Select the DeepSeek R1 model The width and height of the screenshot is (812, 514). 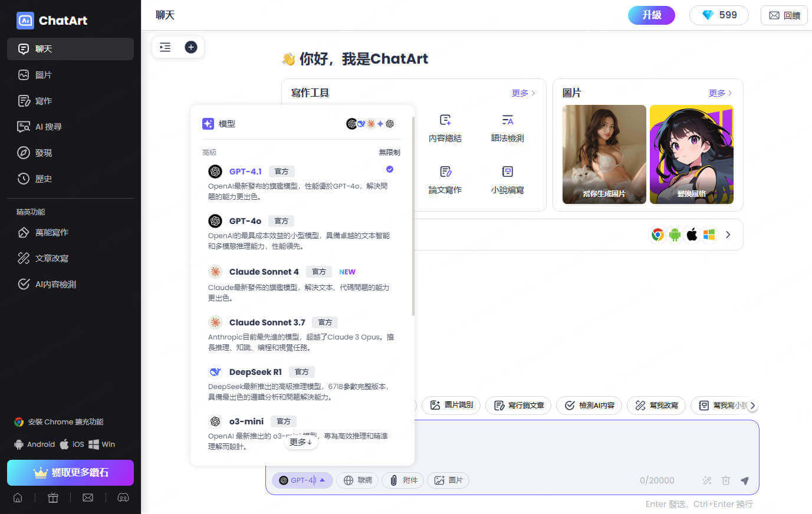click(301, 384)
